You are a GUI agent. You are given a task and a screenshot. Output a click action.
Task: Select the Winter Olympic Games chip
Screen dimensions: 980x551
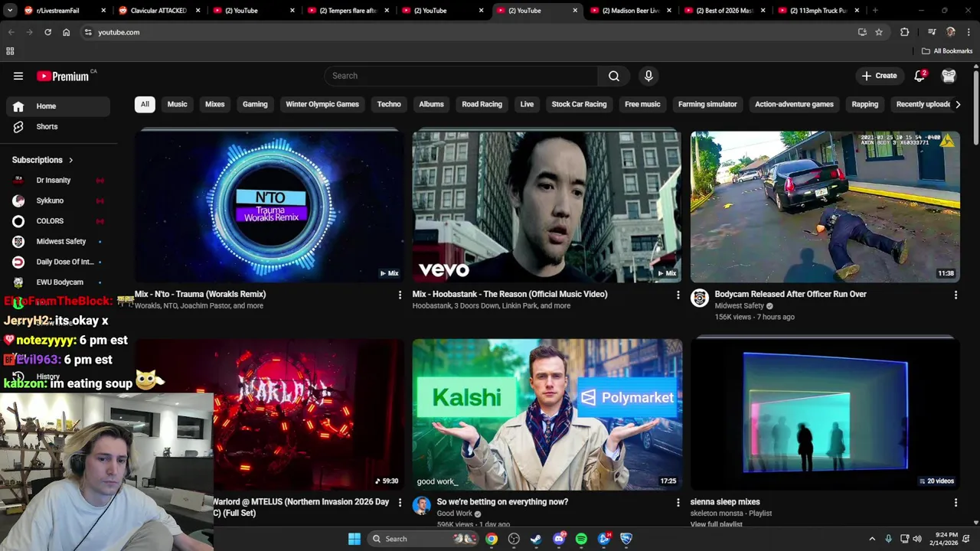click(322, 104)
